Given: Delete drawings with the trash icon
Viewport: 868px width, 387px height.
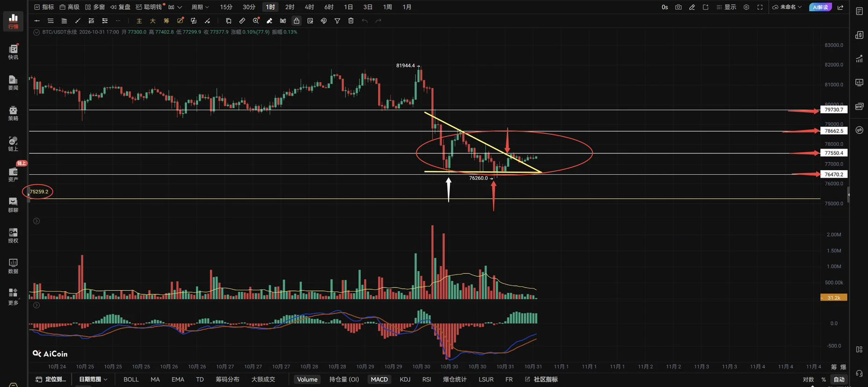Looking at the screenshot, I should (351, 21).
